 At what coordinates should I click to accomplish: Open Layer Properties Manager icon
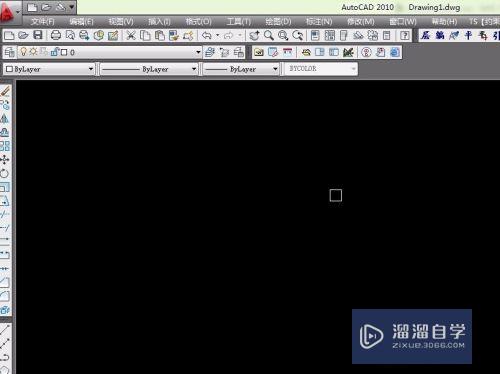(10, 52)
